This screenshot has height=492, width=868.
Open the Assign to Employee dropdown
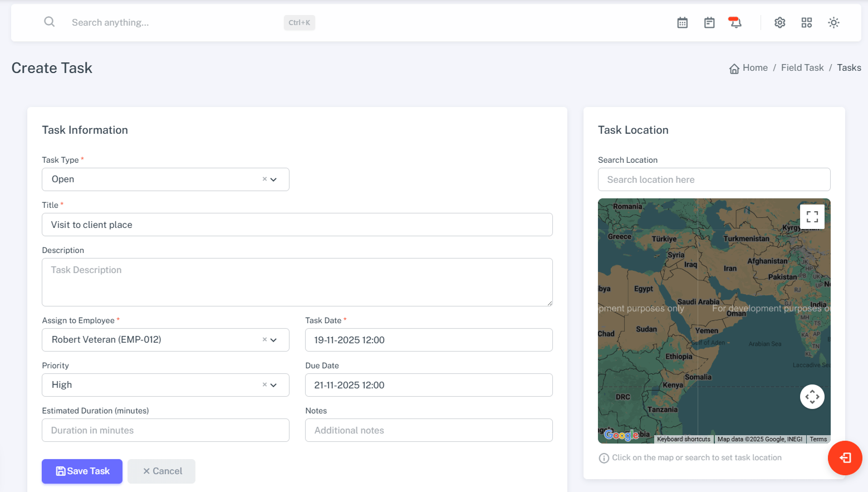[x=273, y=340]
